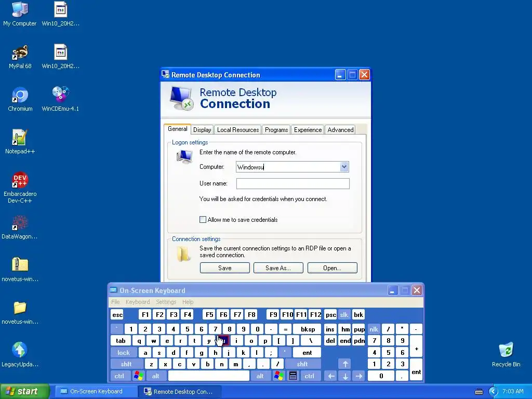Click the tab key on keyboard
Screen dimensions: 532x399
coord(121,341)
